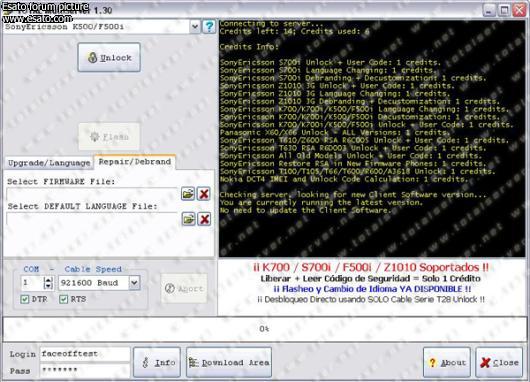This screenshot has height=382, width=530.
Task: Open the Info button
Action: (157, 362)
